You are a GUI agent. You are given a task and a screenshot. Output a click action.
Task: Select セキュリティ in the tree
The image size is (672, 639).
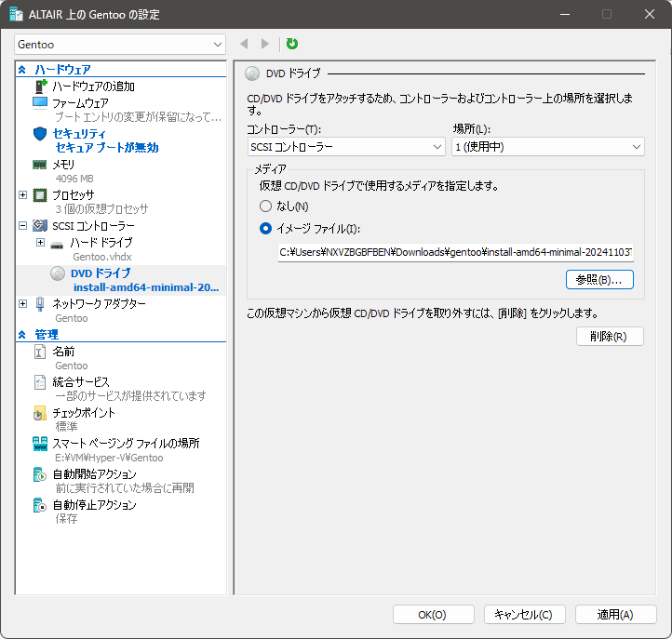click(x=79, y=134)
